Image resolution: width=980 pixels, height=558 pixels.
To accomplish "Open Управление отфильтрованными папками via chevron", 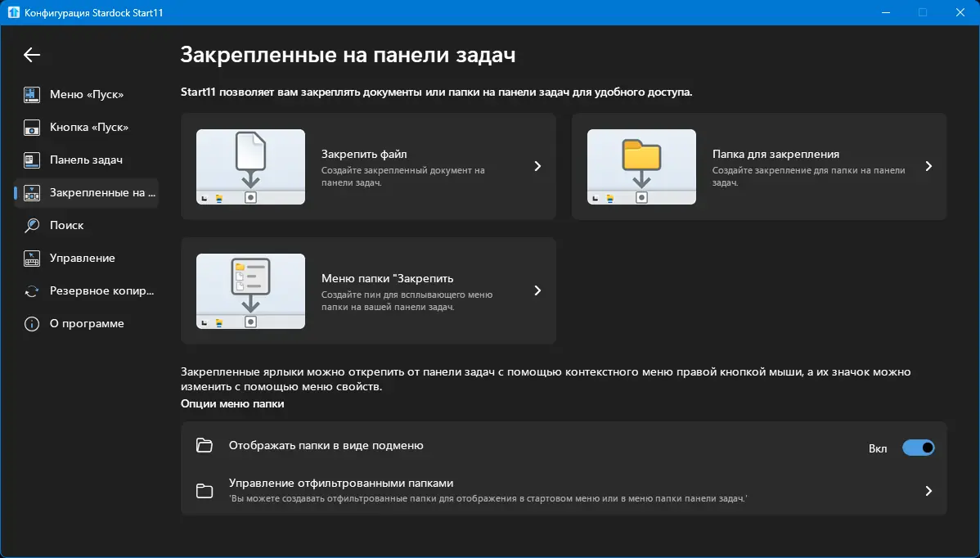I will (x=928, y=491).
